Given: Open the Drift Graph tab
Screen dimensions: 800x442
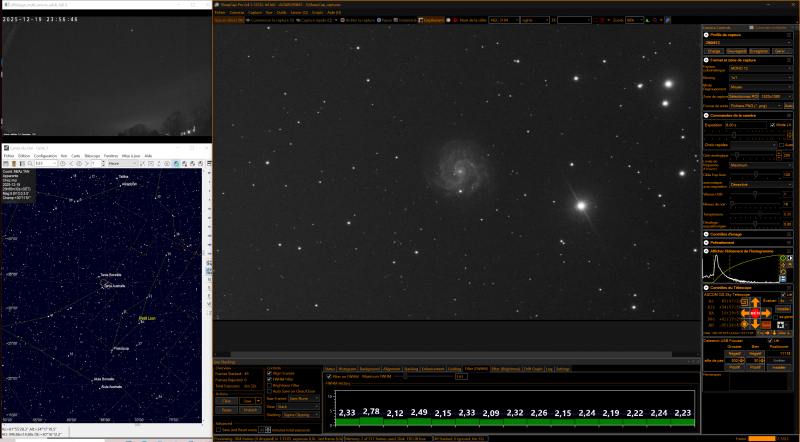Looking at the screenshot, I should pos(533,369).
